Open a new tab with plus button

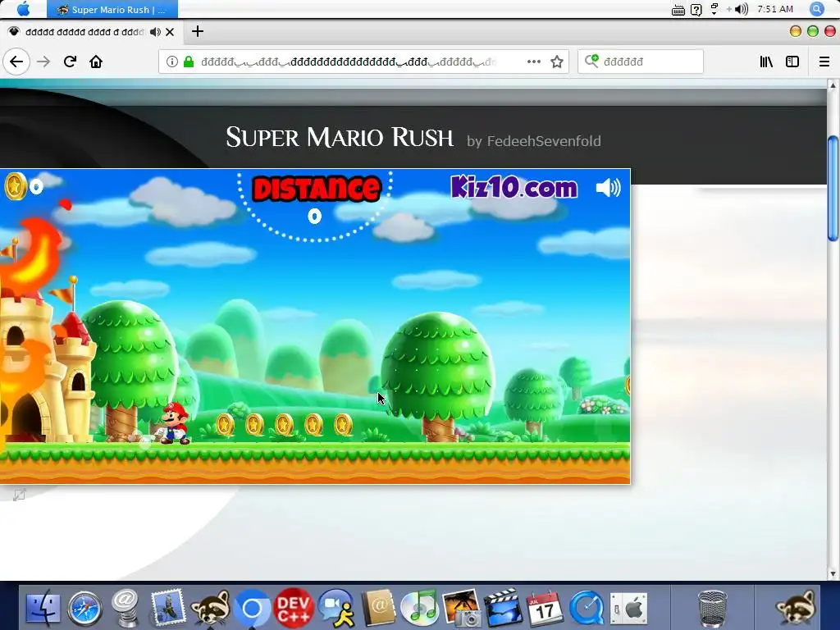[x=198, y=32]
